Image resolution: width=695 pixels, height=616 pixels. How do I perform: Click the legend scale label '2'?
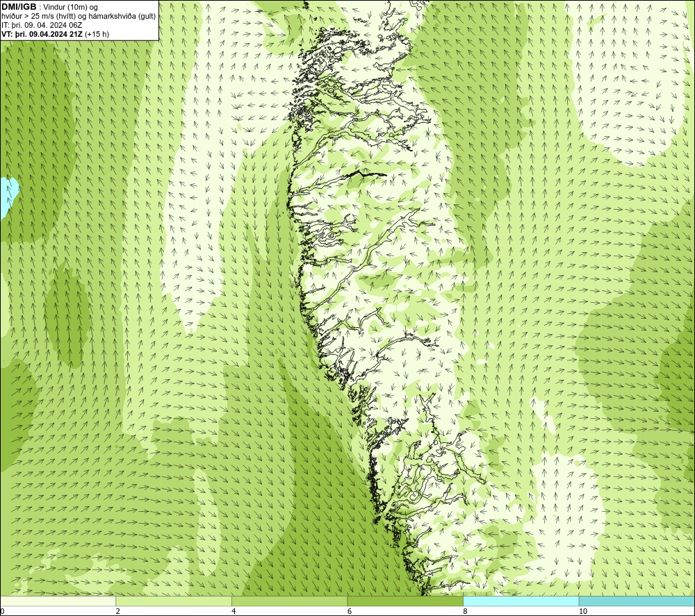coord(118,611)
